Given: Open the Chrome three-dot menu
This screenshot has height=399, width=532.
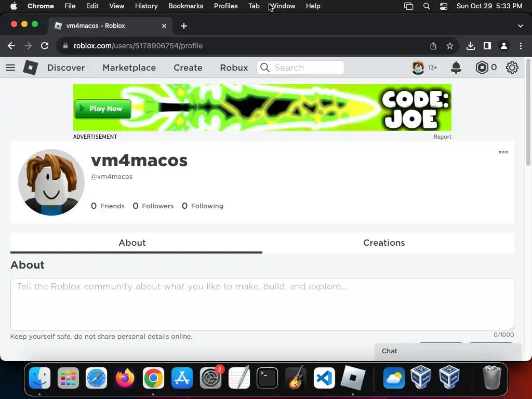Looking at the screenshot, I should (521, 46).
